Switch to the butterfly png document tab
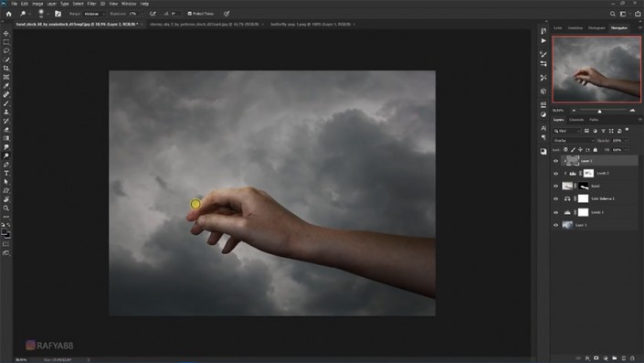Screen dimensions: 644x363 (x=311, y=25)
